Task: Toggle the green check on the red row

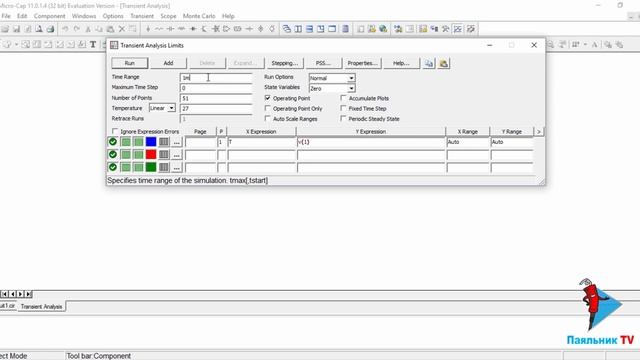Action: pyautogui.click(x=113, y=155)
